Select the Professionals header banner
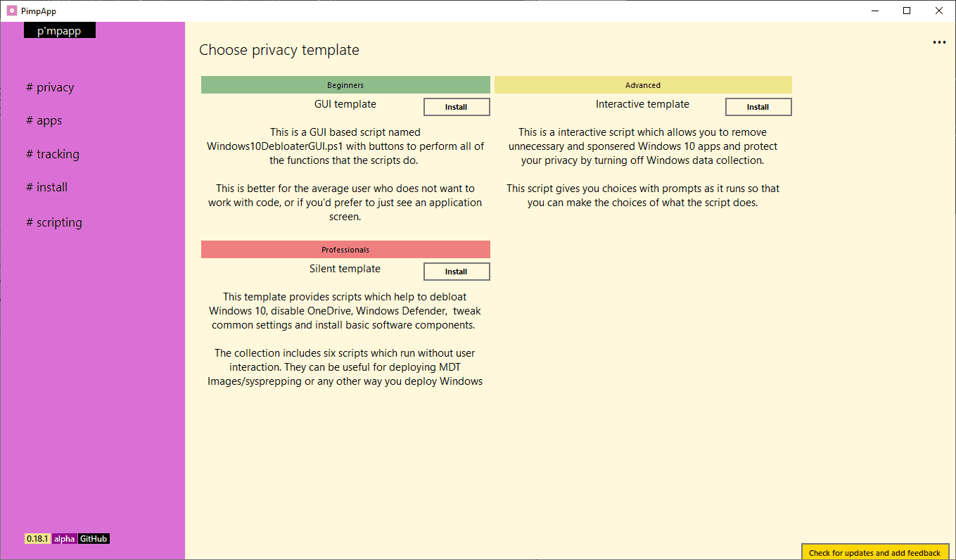Viewport: 956px width, 560px height. coord(345,249)
